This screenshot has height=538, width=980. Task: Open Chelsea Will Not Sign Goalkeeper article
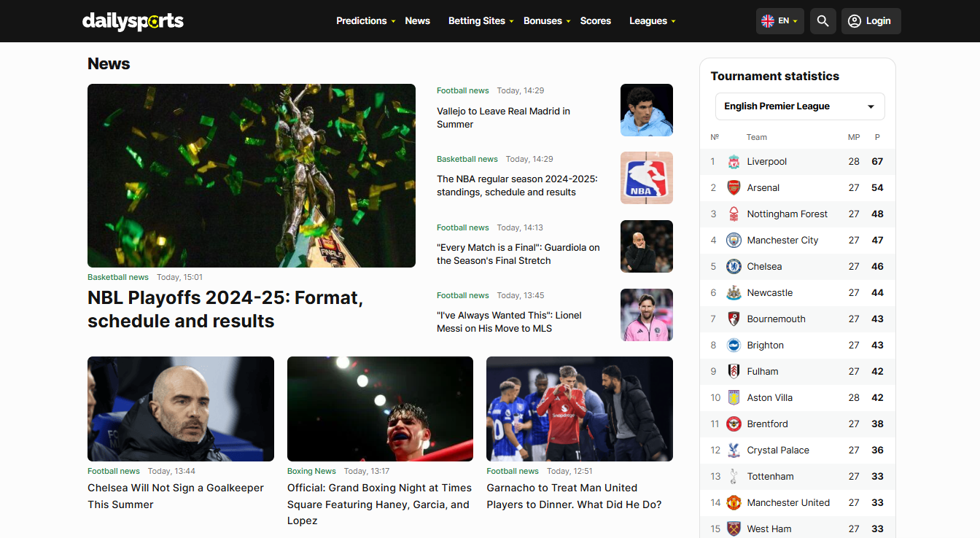tap(176, 496)
